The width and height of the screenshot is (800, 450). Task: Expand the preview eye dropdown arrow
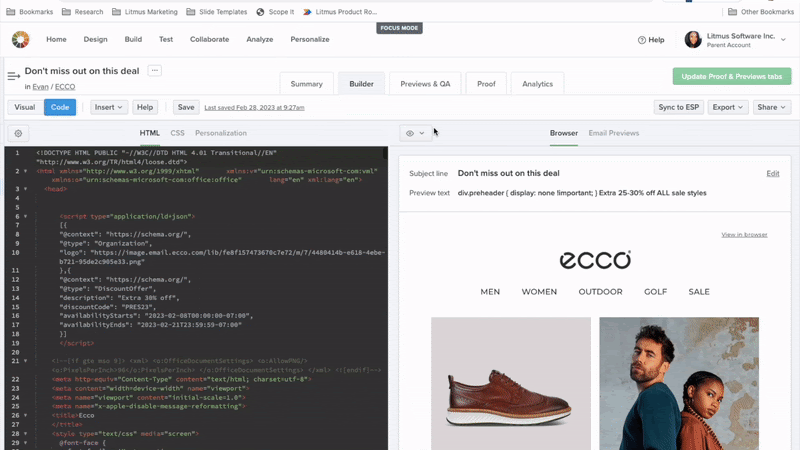(422, 133)
